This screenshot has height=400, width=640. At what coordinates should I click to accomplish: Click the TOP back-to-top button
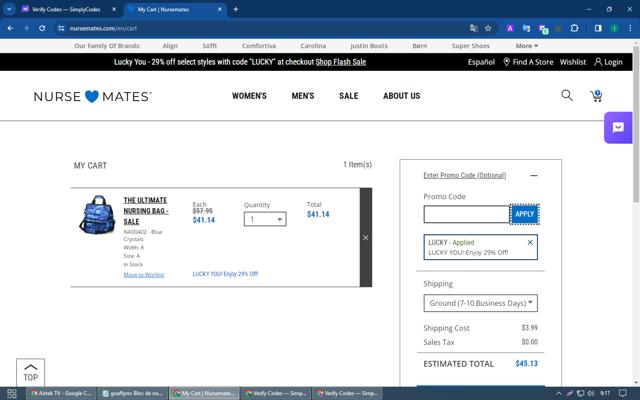pos(31,373)
